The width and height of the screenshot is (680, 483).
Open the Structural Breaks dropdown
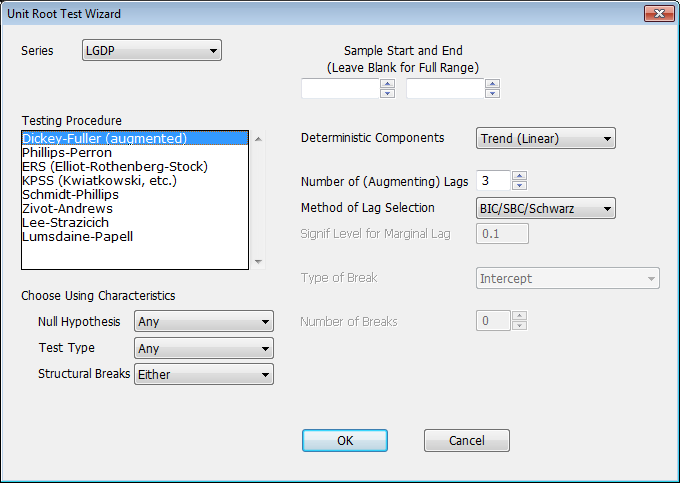pos(203,374)
